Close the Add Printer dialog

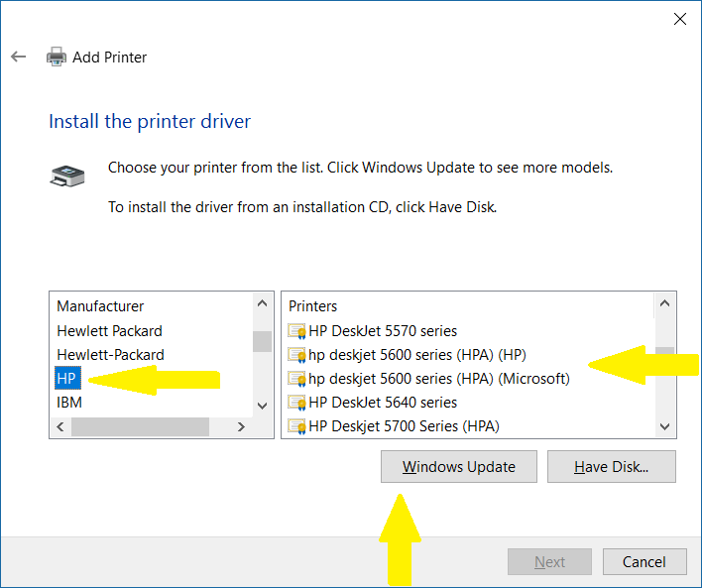(x=679, y=19)
